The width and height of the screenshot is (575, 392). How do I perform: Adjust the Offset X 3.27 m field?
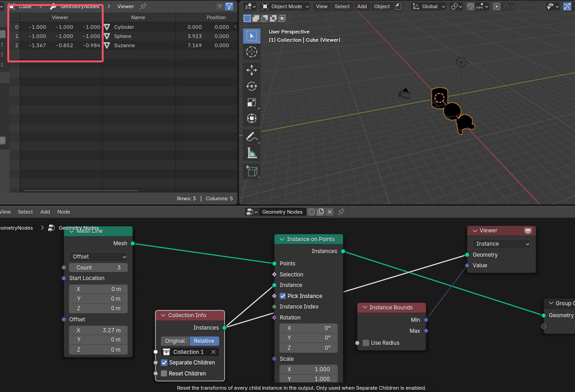pyautogui.click(x=98, y=330)
